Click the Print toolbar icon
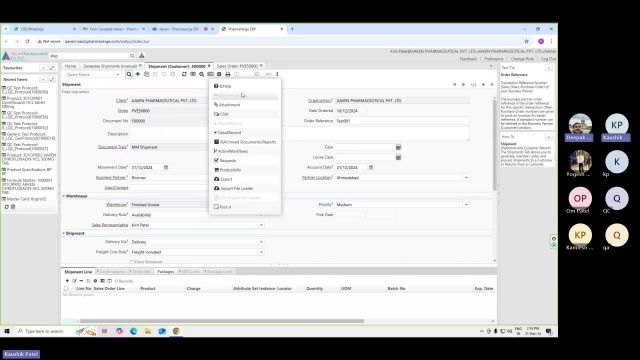Screen dimensions: 640x360 (228, 74)
